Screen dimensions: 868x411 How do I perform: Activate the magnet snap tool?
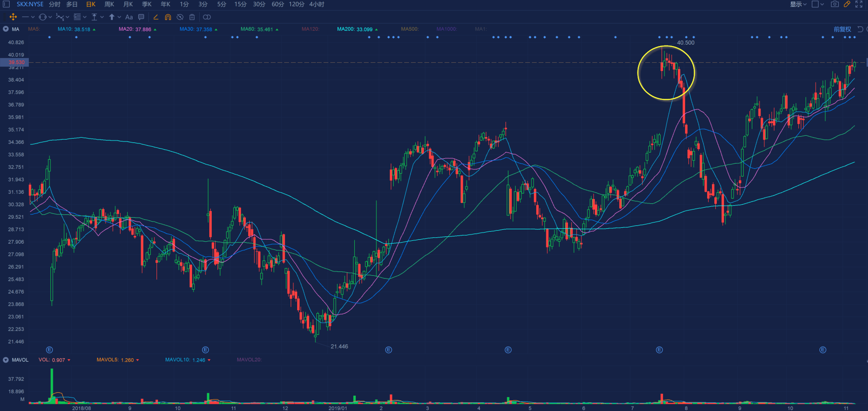[168, 17]
